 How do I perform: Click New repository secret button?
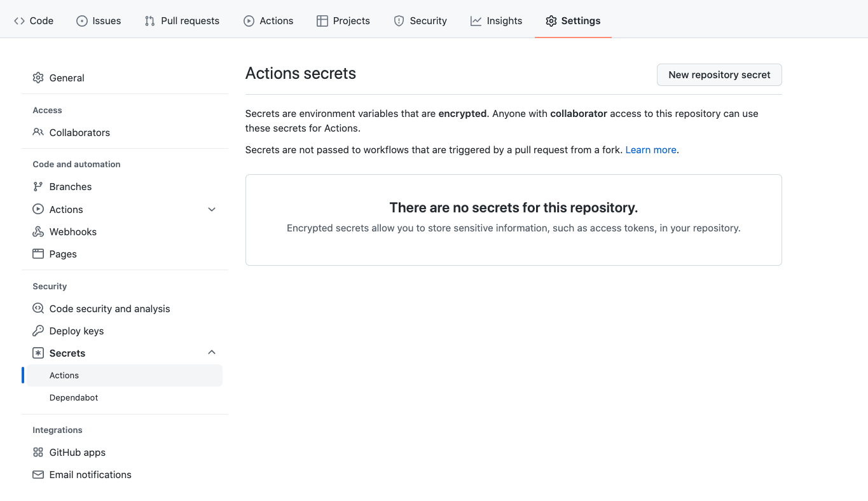point(719,74)
